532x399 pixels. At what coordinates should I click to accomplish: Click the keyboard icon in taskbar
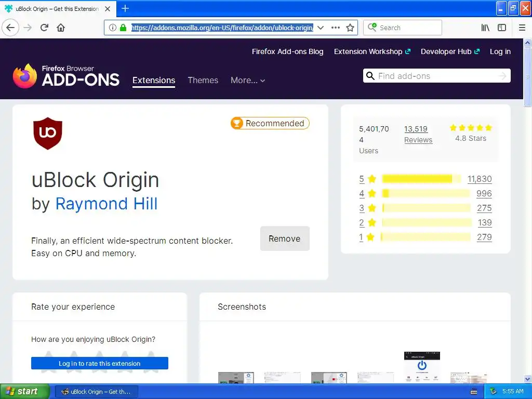474,392
